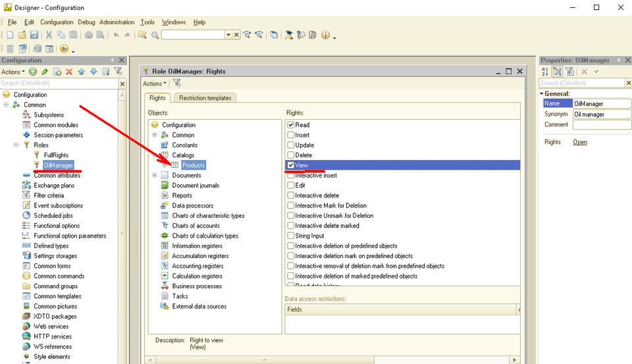
Task: Collapse the Roles node in Configuration tree
Action: [x=16, y=145]
